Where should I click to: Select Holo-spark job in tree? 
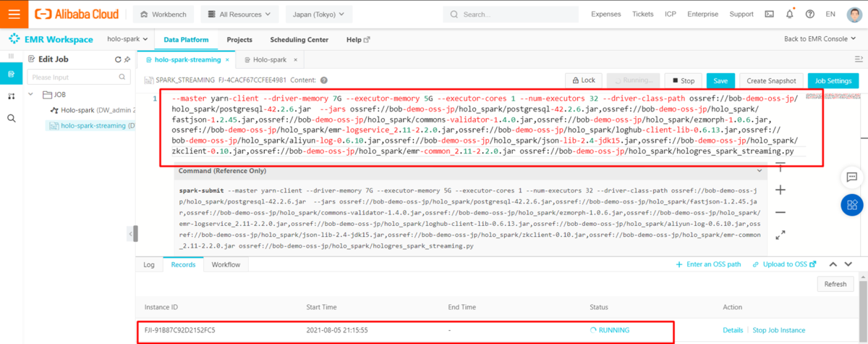[x=93, y=110]
